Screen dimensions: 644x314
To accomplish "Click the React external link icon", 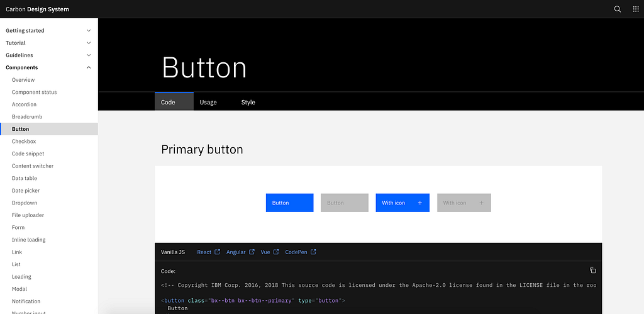I will (218, 252).
